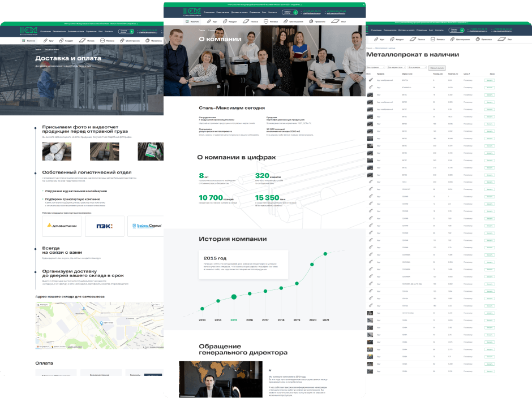Click the '15 350' tons statistic
The height and width of the screenshot is (398, 532).
pyautogui.click(x=267, y=198)
